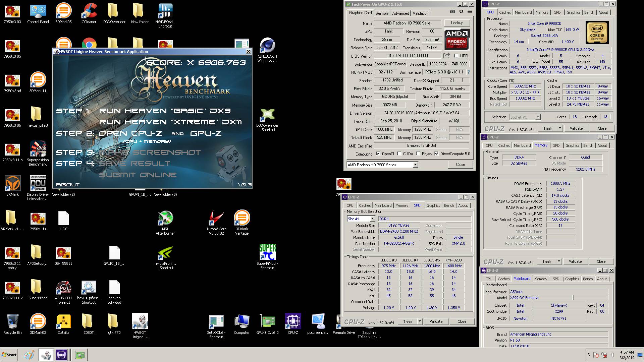This screenshot has height=362, width=644.
Task: Switch to the Validation tab in GPU-Z
Action: [421, 13]
